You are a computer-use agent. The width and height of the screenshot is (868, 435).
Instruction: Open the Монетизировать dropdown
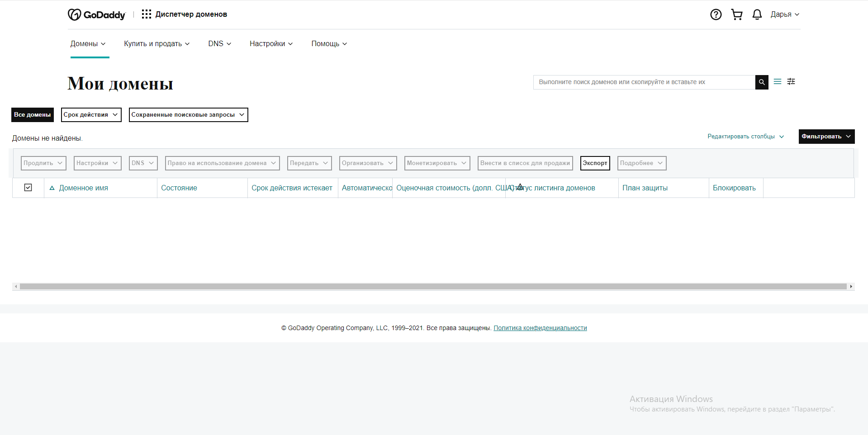437,163
